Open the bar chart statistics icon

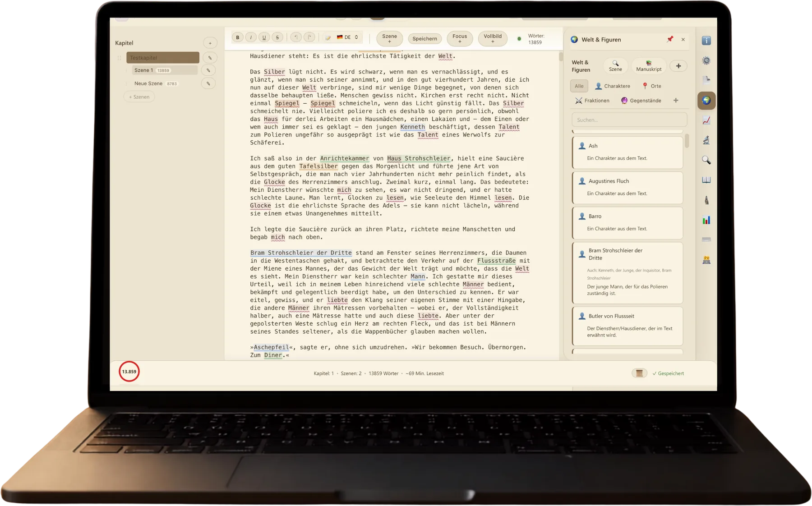click(706, 220)
